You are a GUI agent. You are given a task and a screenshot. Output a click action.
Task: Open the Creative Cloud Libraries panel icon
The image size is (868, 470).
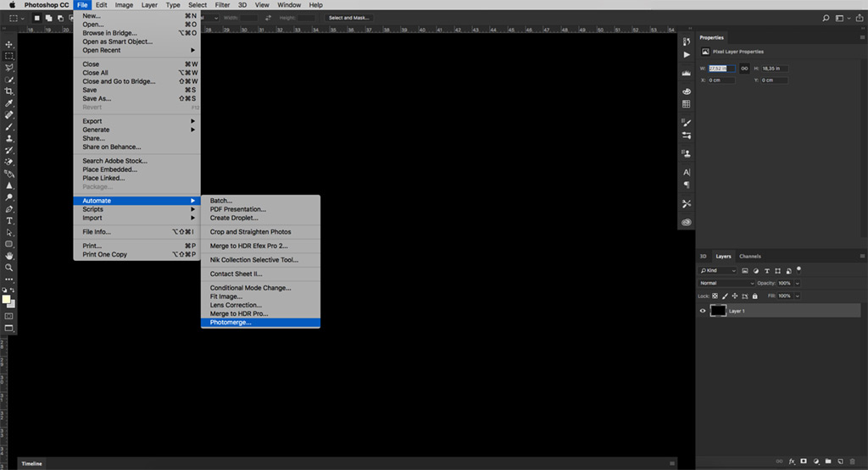click(687, 222)
